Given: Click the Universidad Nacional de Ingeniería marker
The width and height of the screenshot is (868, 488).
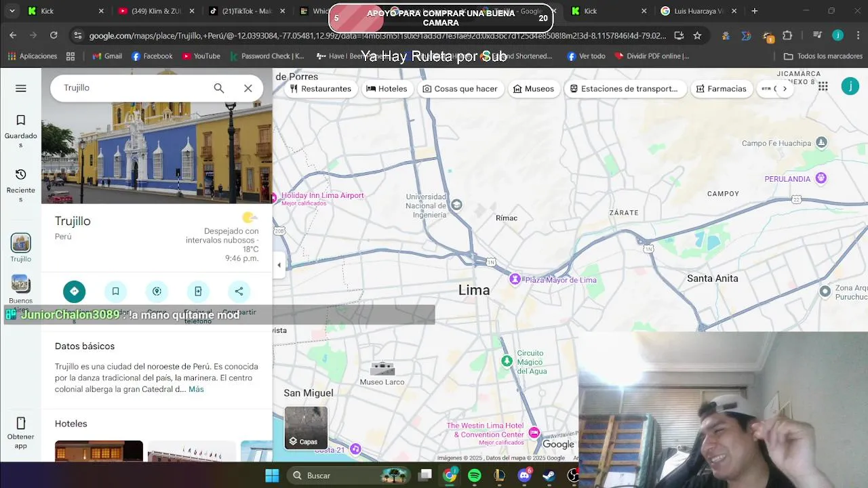Looking at the screenshot, I should [457, 205].
